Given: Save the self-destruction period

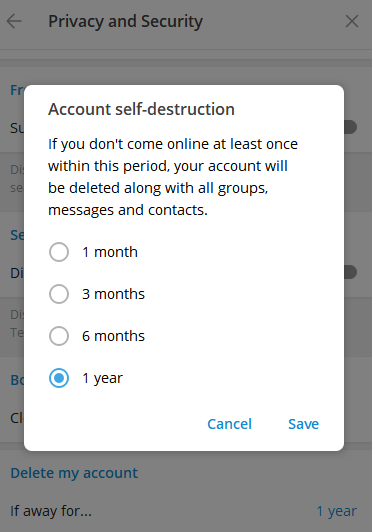Looking at the screenshot, I should [303, 424].
